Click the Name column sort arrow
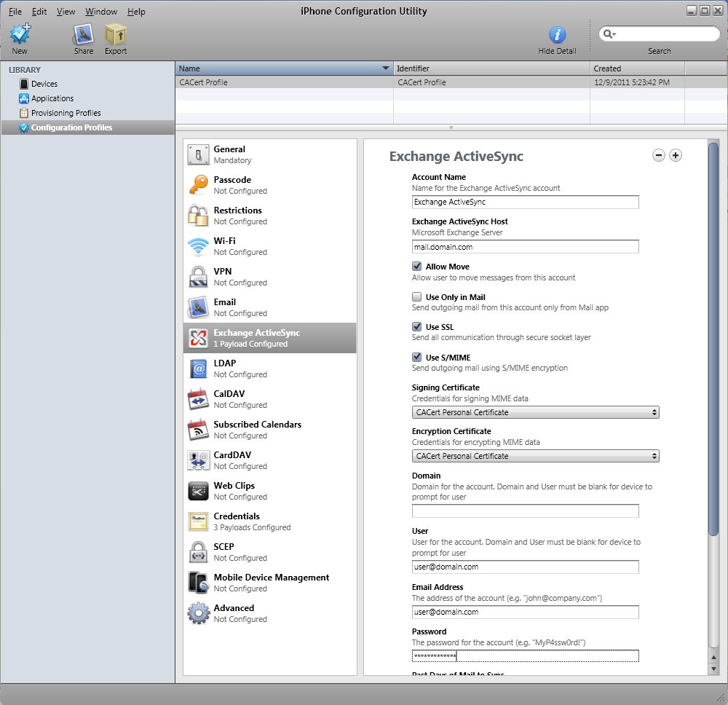The width and height of the screenshot is (728, 705). [386, 68]
